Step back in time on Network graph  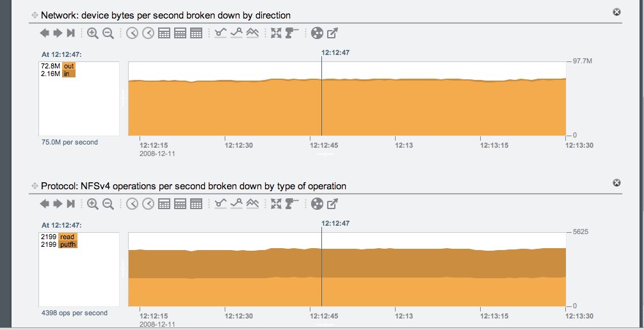pyautogui.click(x=45, y=33)
